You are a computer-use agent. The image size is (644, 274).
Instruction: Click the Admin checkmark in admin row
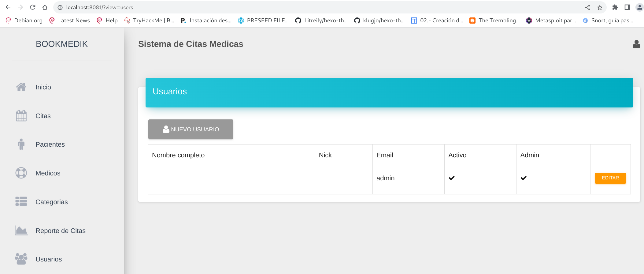524,178
